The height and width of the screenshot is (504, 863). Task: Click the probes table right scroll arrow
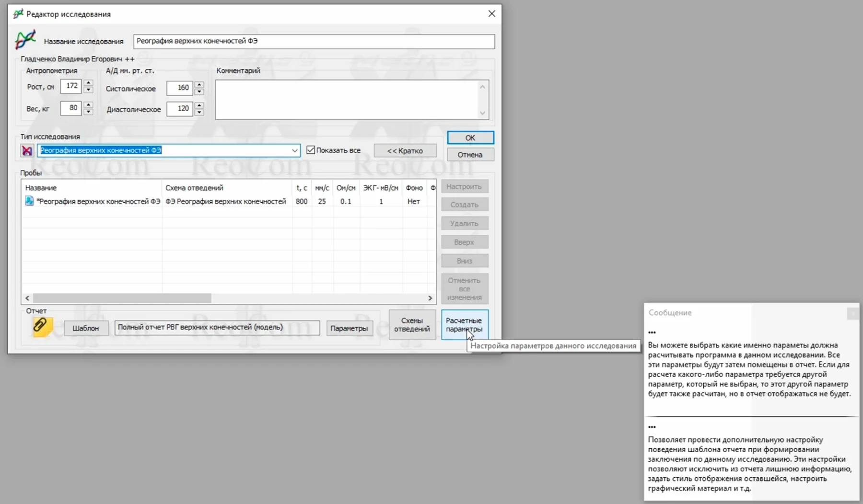pos(430,298)
